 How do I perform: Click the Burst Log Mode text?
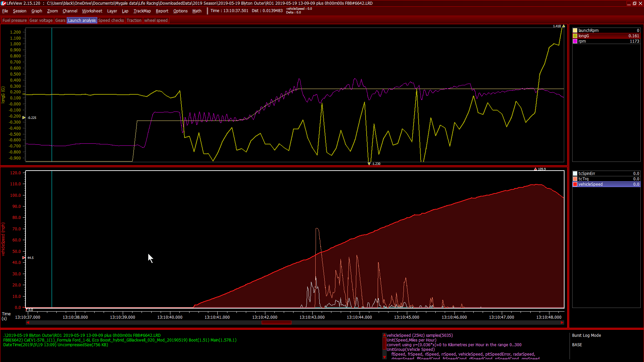[x=586, y=335]
